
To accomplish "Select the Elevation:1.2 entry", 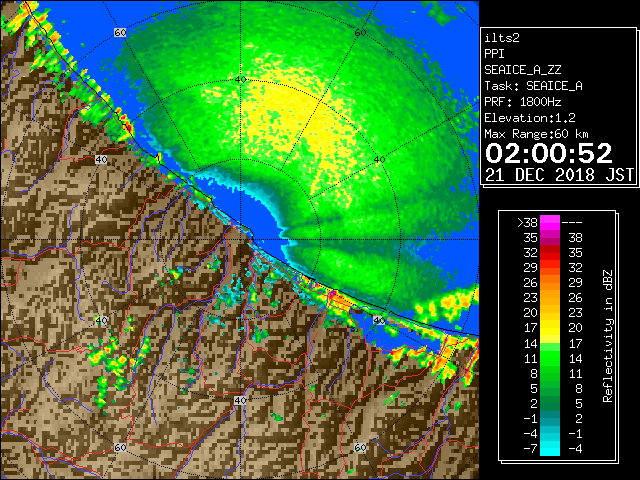I will coord(530,118).
